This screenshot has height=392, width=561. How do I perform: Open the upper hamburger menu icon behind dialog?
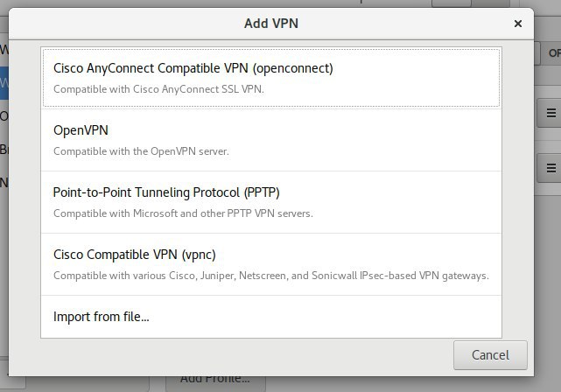tap(551, 114)
